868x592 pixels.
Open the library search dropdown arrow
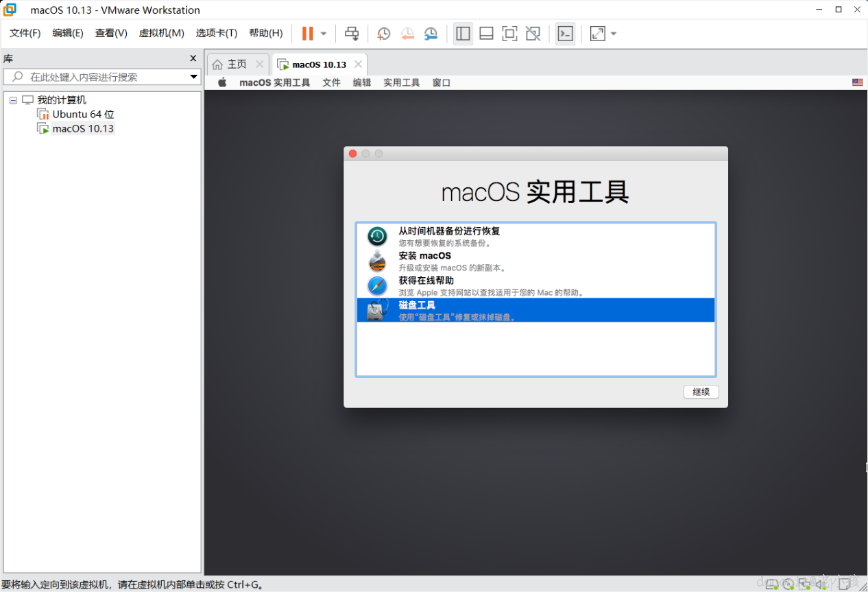(194, 77)
